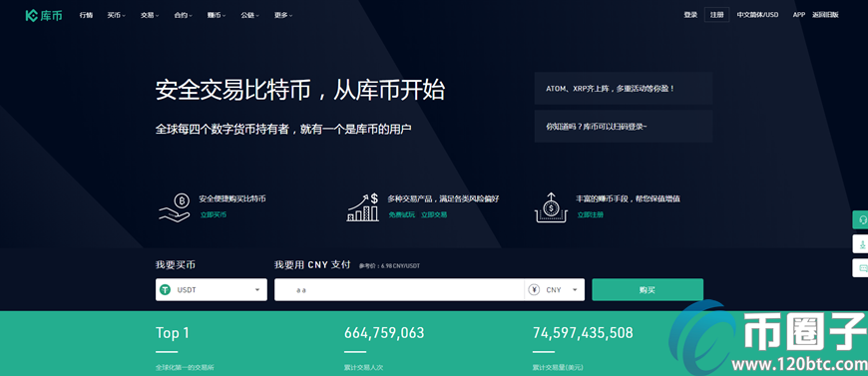Click the 参考价 6.98 CNY/USDT text
Screen dimensions: 868x376
(x=389, y=266)
